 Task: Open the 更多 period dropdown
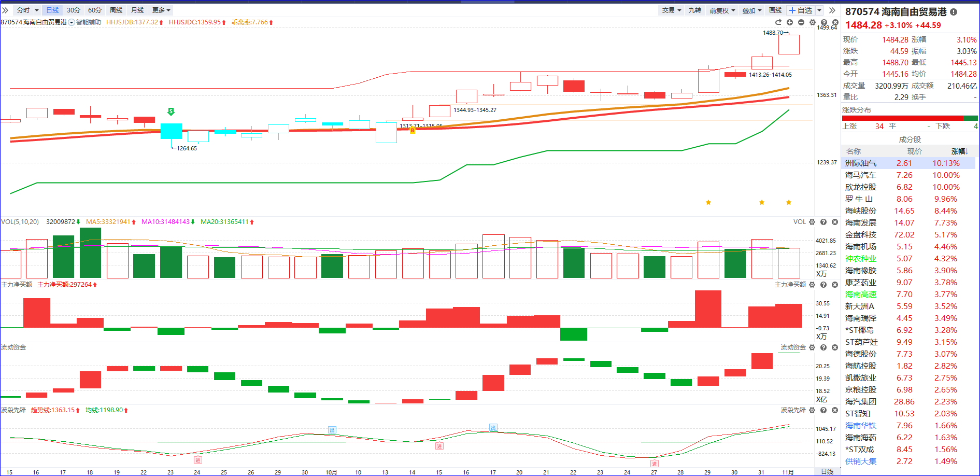161,10
